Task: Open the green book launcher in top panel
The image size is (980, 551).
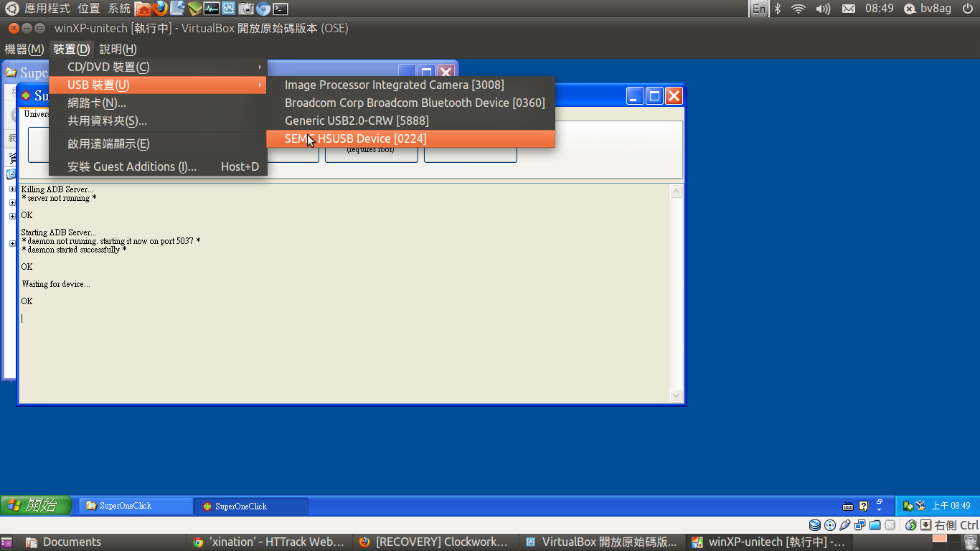Action: point(194,9)
